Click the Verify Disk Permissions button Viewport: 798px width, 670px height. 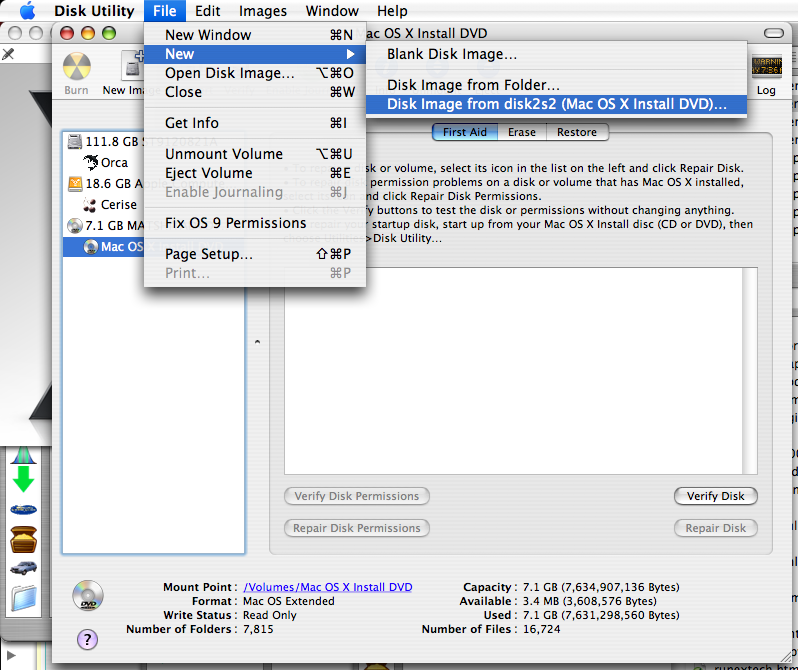point(357,496)
